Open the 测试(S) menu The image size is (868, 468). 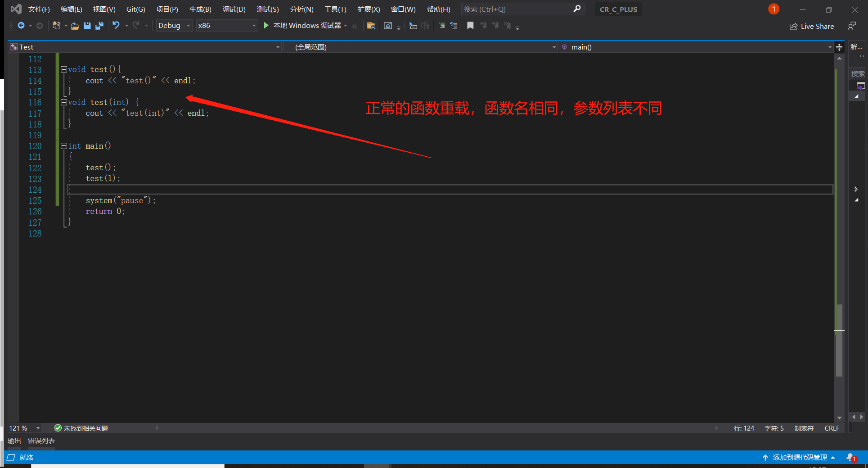pos(268,9)
